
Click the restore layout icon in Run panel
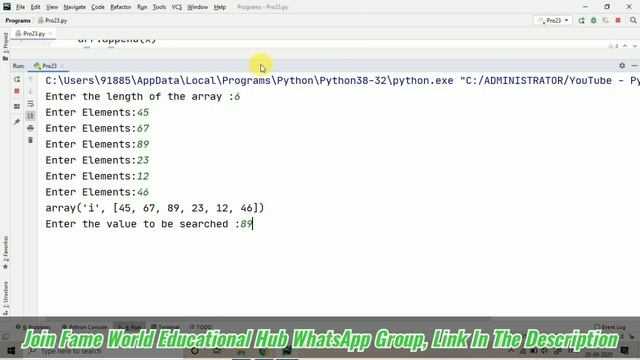[x=17, y=107]
